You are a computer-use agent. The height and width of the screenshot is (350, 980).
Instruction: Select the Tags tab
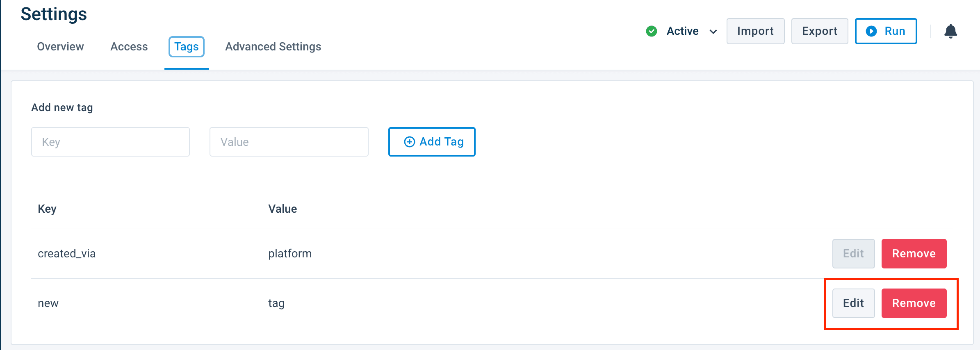[x=187, y=47]
